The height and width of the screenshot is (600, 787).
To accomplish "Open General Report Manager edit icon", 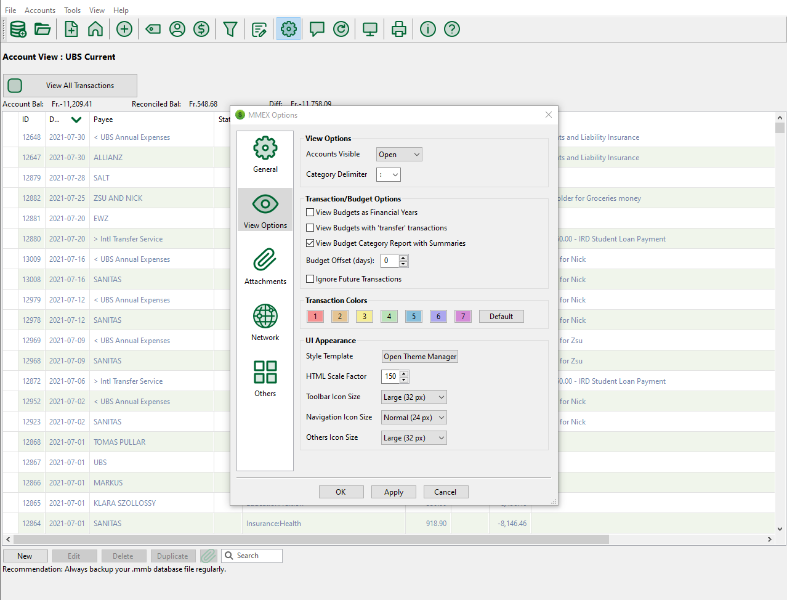I will pos(259,29).
